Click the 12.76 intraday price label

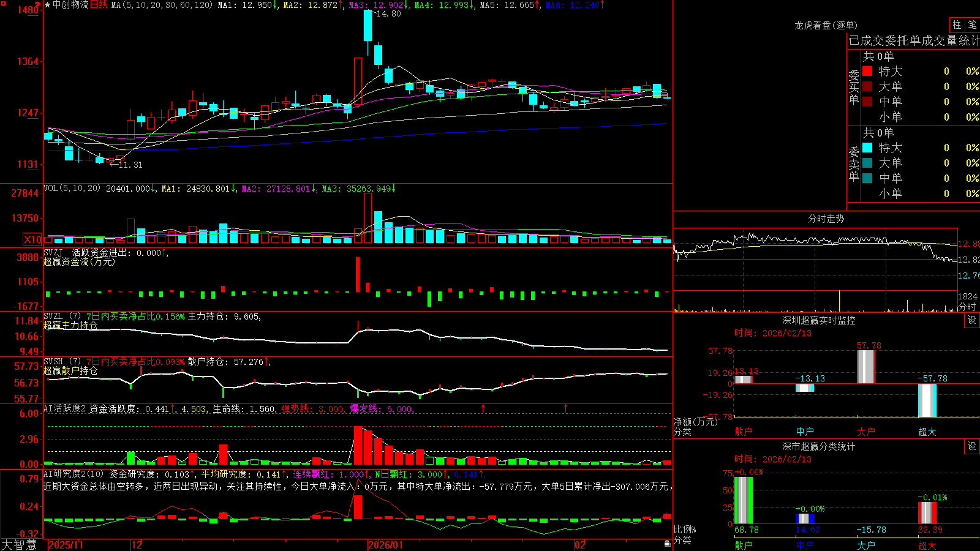click(x=969, y=275)
